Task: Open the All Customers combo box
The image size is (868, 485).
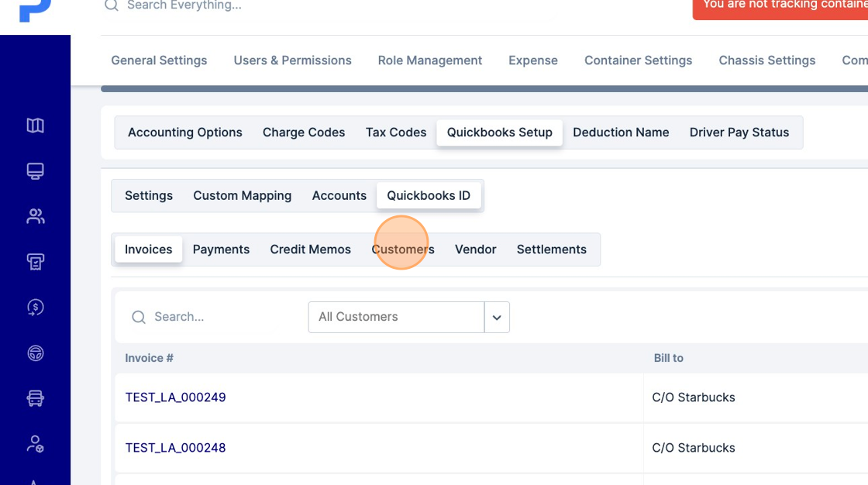Action: [x=408, y=317]
